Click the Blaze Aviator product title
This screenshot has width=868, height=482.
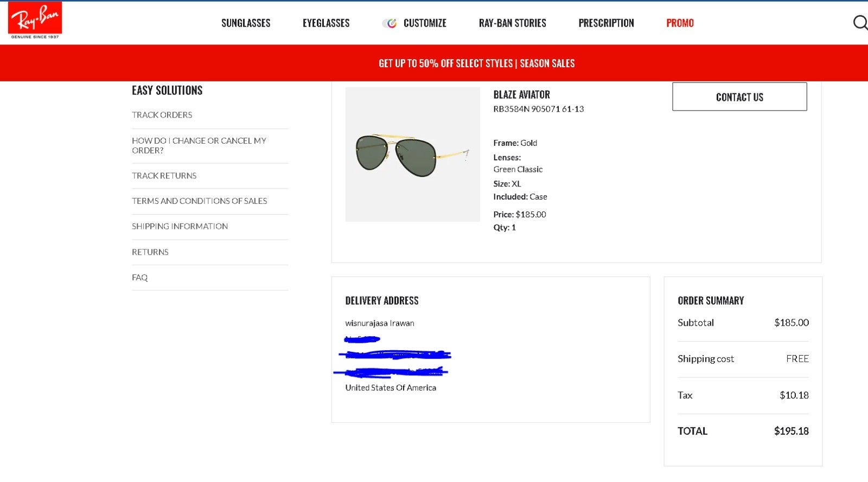521,94
